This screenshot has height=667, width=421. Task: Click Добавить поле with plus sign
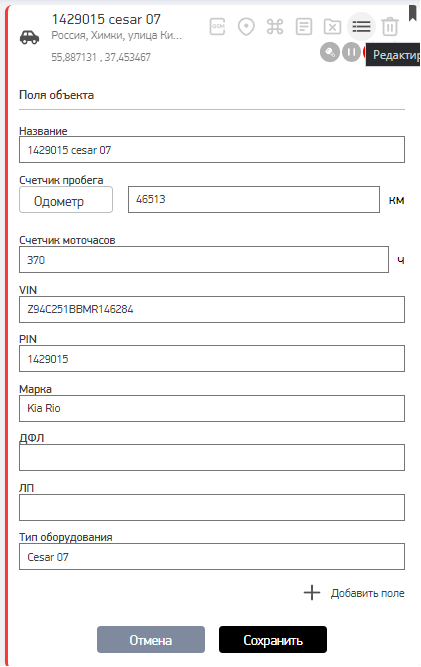354,593
